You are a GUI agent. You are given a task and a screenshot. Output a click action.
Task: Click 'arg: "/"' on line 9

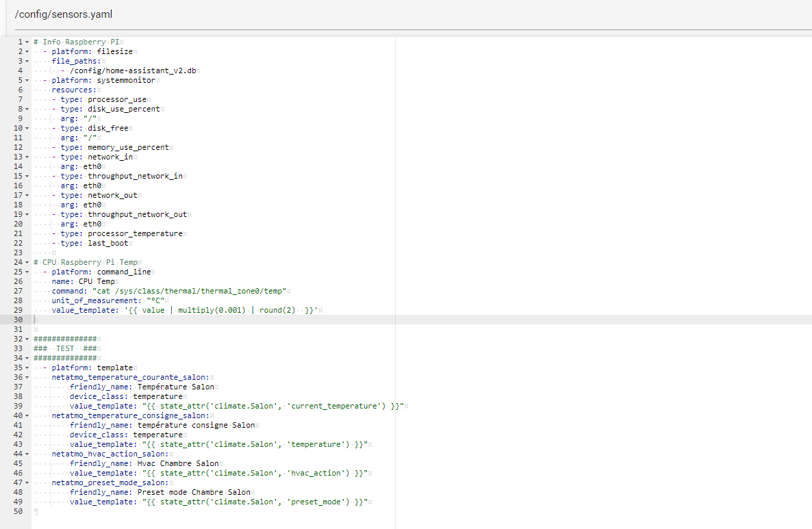79,118
